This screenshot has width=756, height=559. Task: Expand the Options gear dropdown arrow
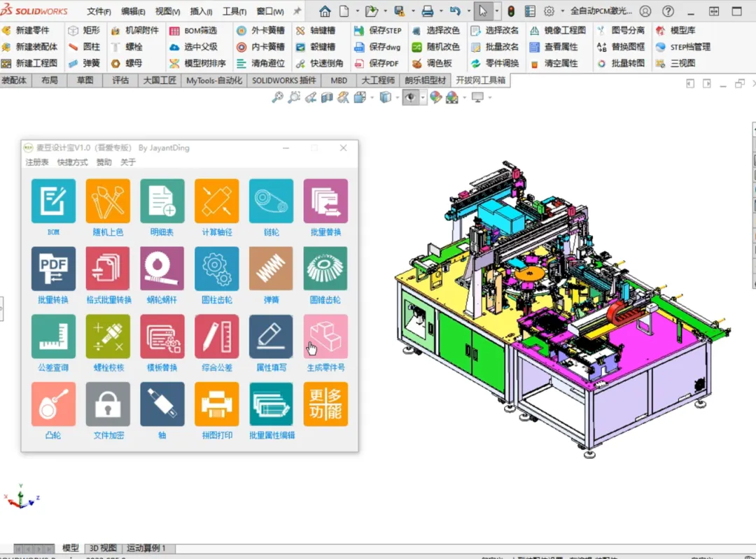coord(562,11)
